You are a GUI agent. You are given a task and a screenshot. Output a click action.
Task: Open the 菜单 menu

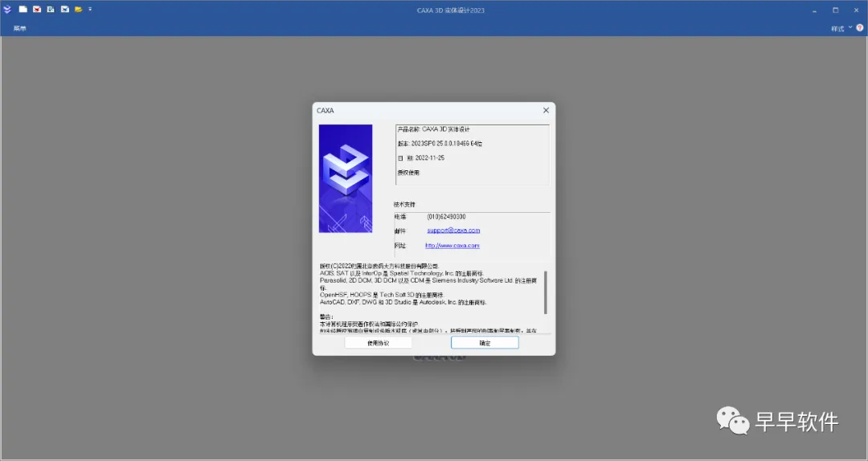click(20, 28)
